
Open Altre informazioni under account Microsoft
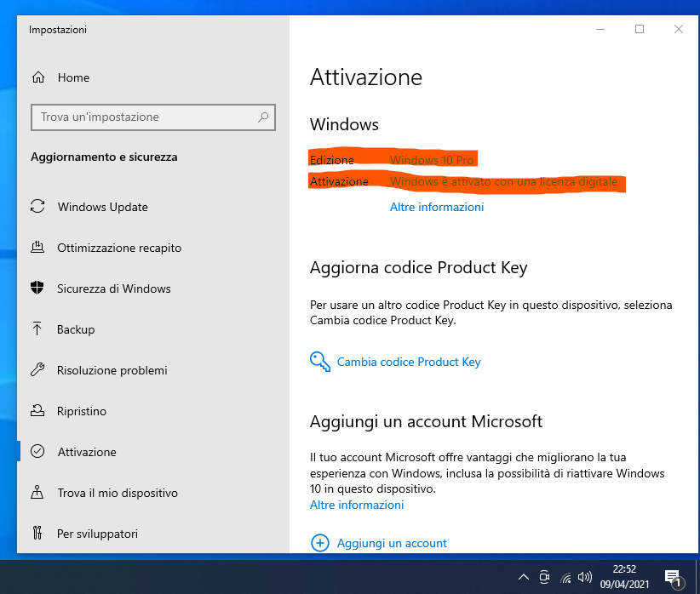(357, 505)
